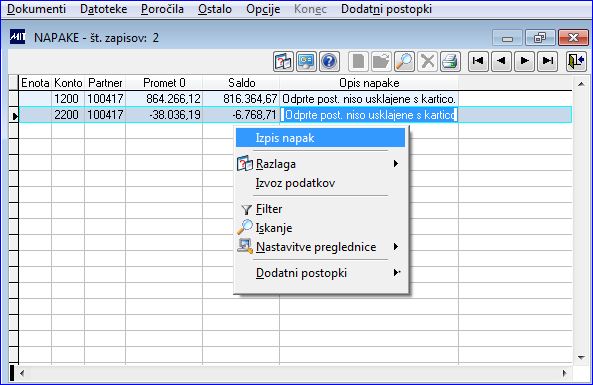The width and height of the screenshot is (593, 385).
Task: Click the Konto column header
Action: point(68,83)
